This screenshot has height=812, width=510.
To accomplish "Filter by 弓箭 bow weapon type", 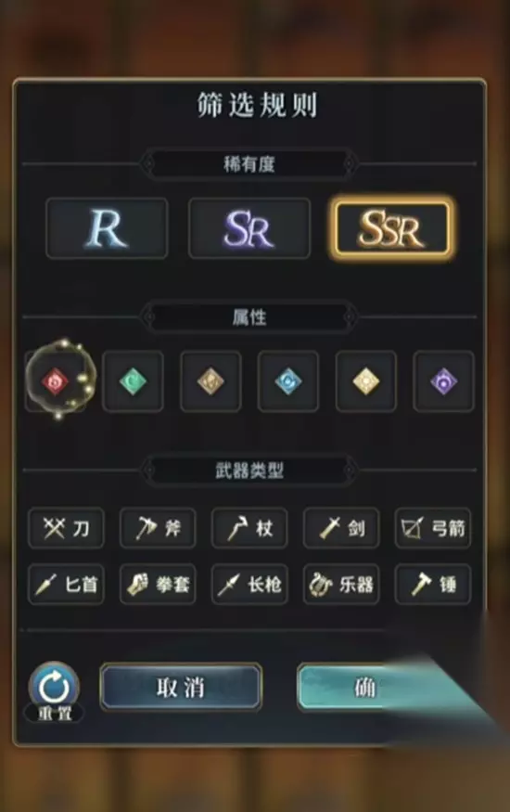I will 433,528.
